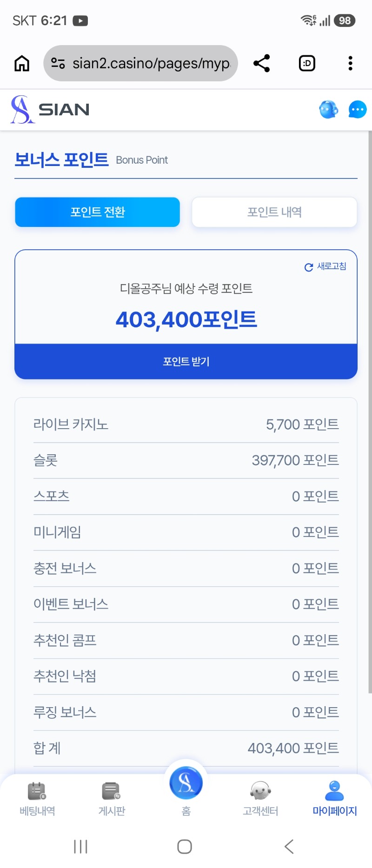Click the 포인트 받기 button
The height and width of the screenshot is (868, 372).
coord(186,361)
